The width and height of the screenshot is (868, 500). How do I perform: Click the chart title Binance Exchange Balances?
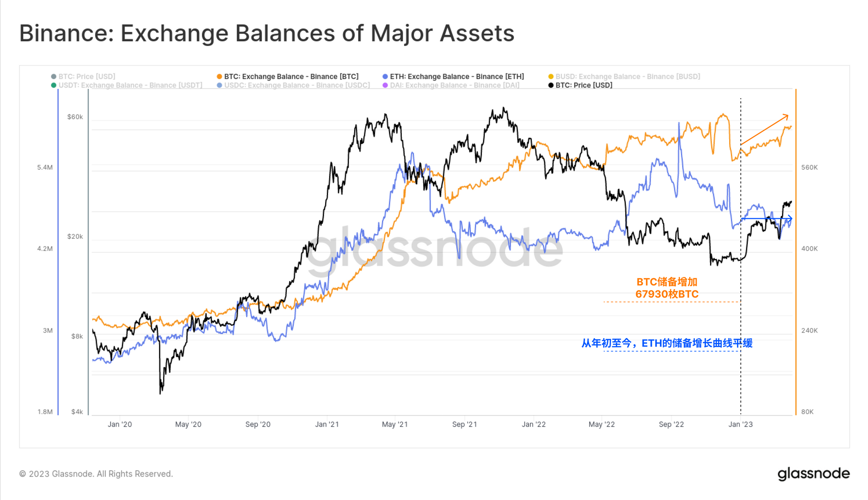[x=266, y=33]
